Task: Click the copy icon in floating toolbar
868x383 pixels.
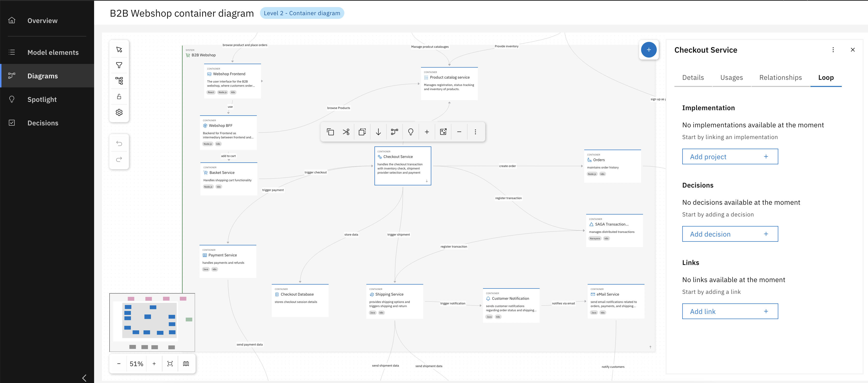Action: click(330, 132)
